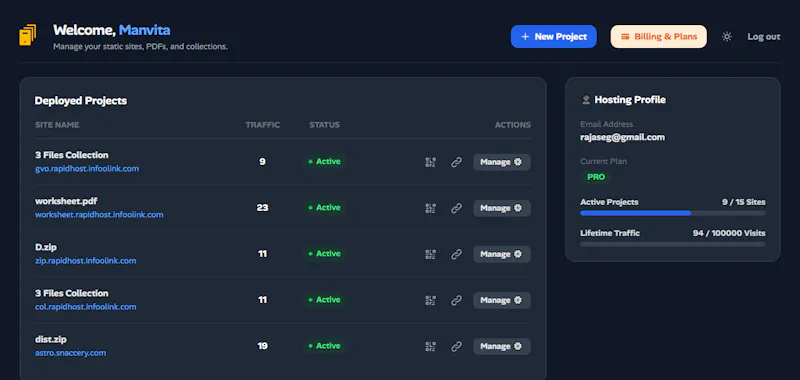The image size is (800, 380).
Task: Manage the worksheet.pdf project
Action: pos(502,208)
